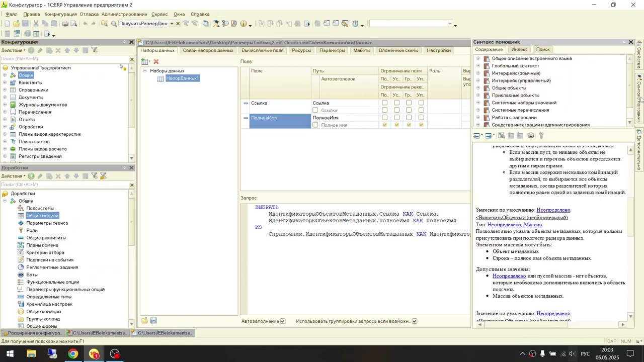The image size is (644, 362).
Task: Click the Конфигурация search input field
Action: click(x=64, y=59)
